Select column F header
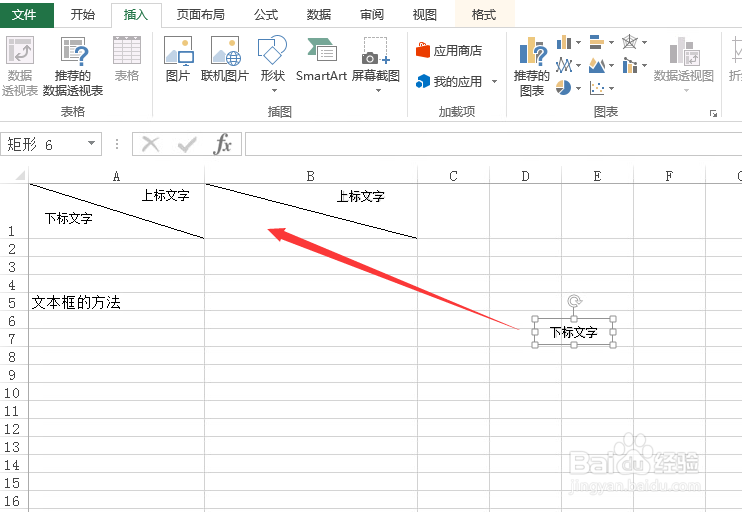This screenshot has height=512, width=742. coord(669,176)
